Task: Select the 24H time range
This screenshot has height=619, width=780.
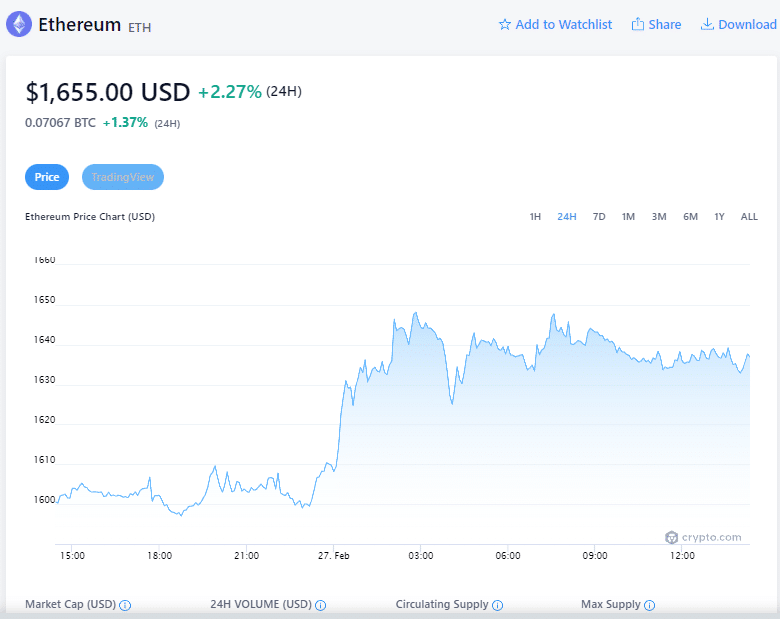Action: (567, 216)
